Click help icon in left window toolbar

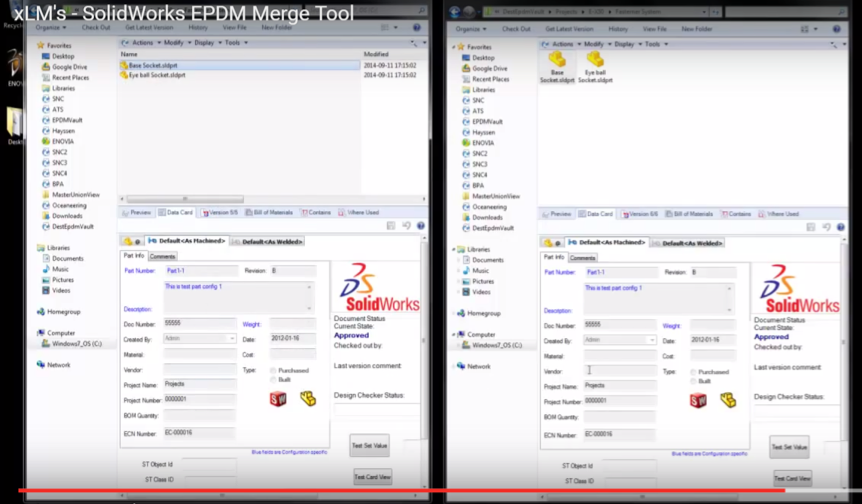[x=419, y=226]
